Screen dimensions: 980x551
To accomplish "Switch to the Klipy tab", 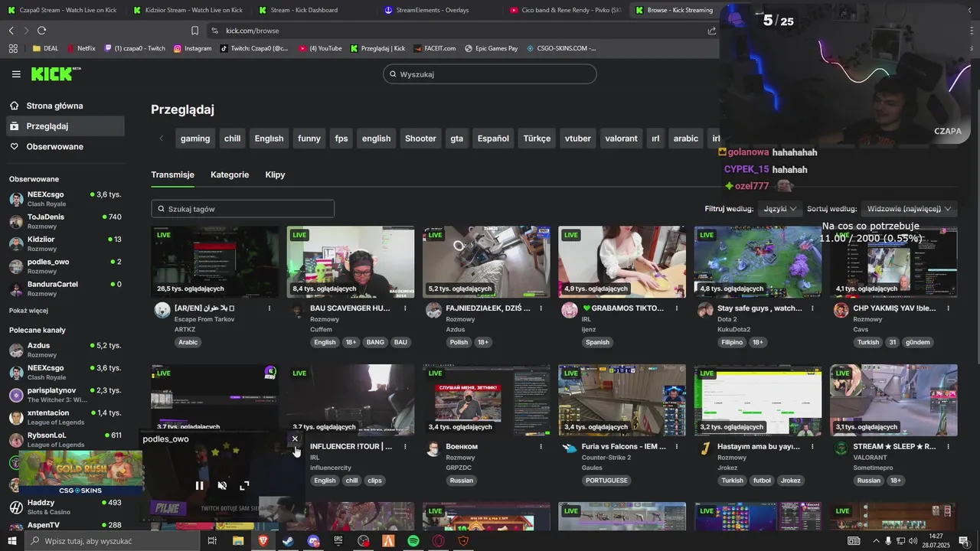I will (x=275, y=174).
